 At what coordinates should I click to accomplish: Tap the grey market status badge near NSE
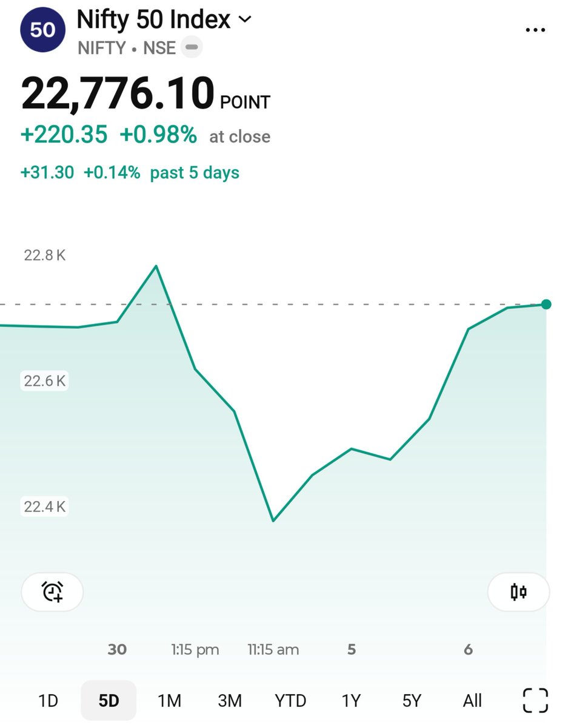point(192,47)
